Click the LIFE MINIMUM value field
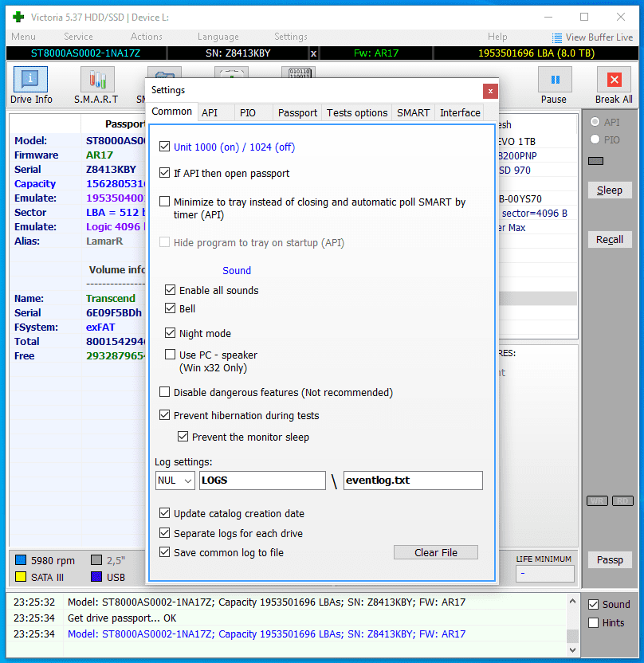644x663 pixels. pos(545,574)
